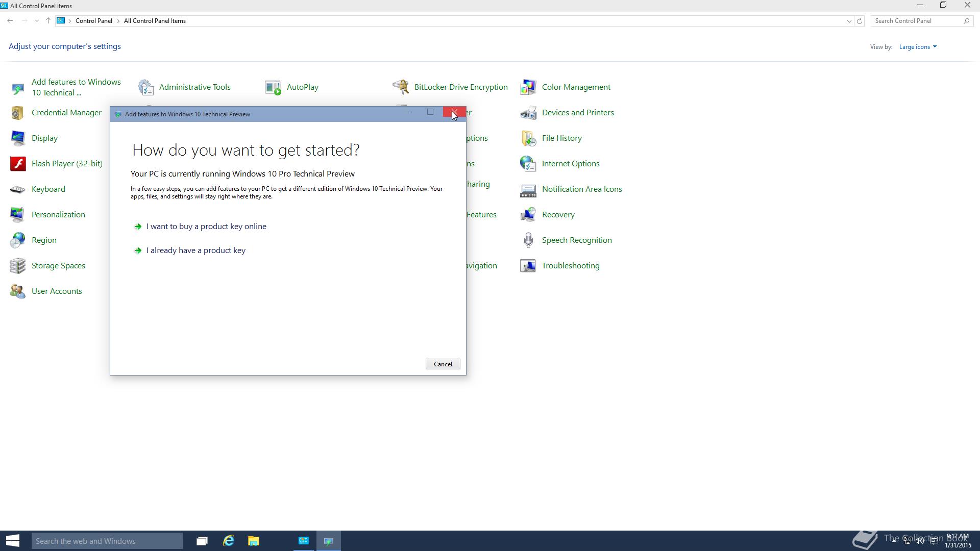This screenshot has width=980, height=551.
Task: Click the Recovery text link
Action: click(x=558, y=215)
